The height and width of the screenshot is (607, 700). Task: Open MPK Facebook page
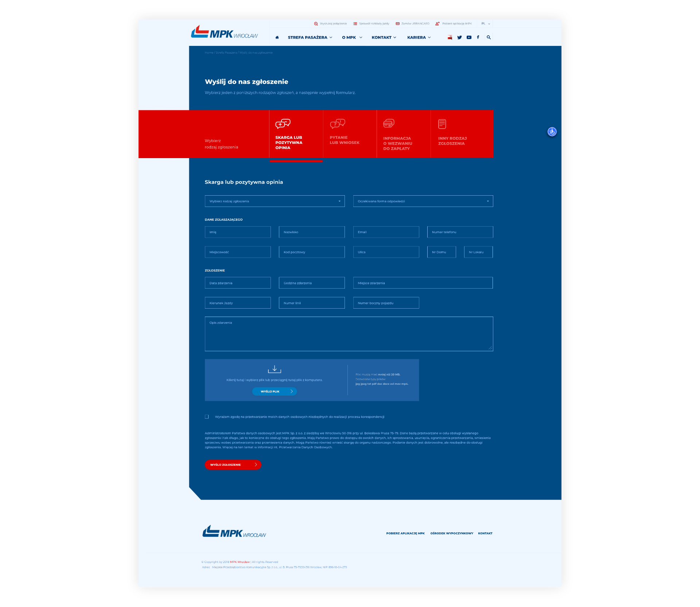pos(478,37)
